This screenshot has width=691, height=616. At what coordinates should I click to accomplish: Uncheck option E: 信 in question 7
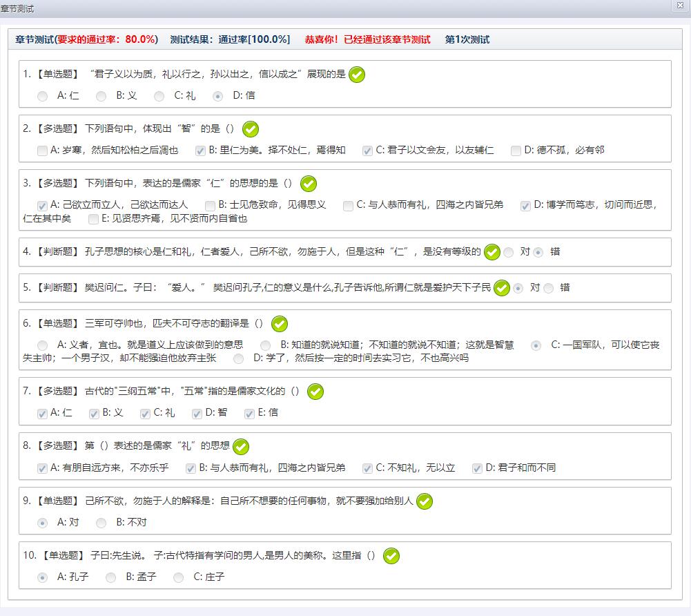(x=250, y=413)
